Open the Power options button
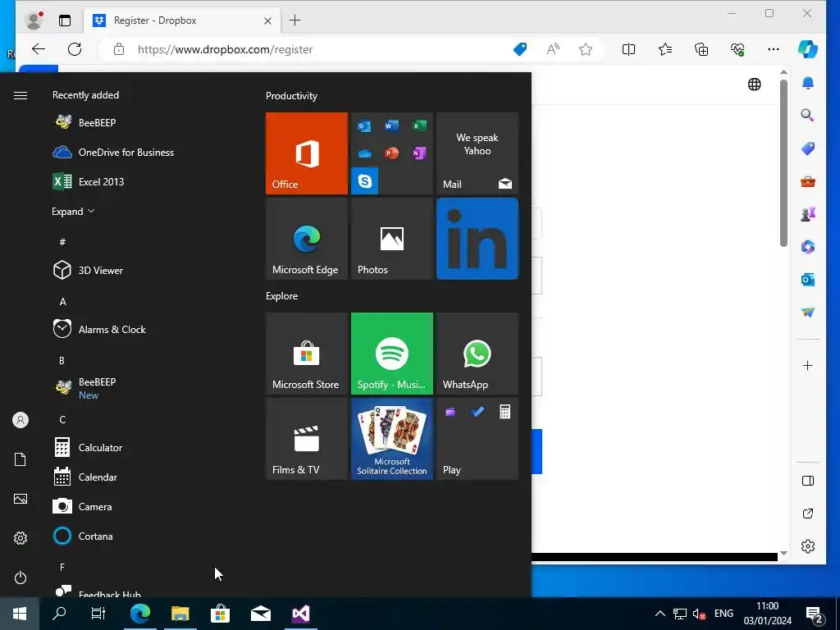840x630 pixels. click(21, 577)
